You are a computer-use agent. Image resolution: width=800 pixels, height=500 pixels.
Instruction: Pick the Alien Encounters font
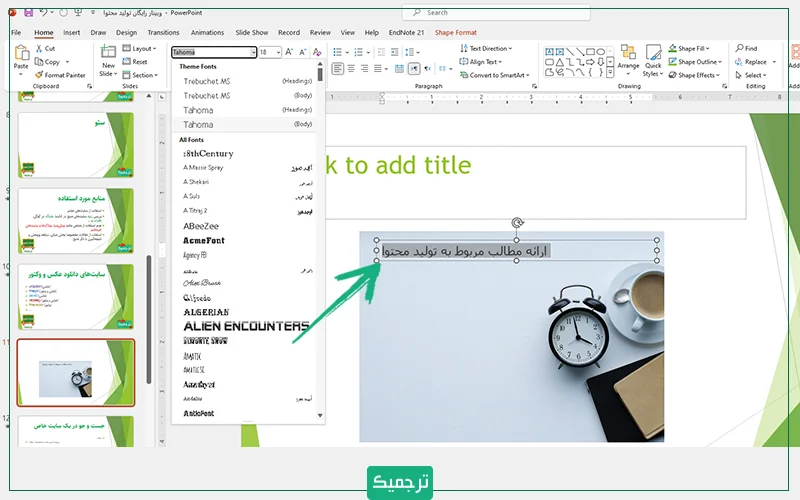click(246, 326)
